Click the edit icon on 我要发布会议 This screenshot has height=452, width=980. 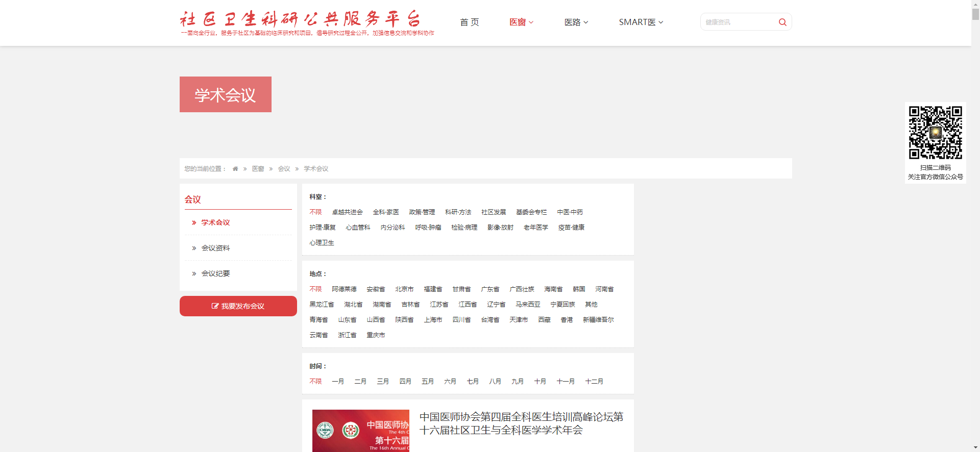(x=215, y=306)
